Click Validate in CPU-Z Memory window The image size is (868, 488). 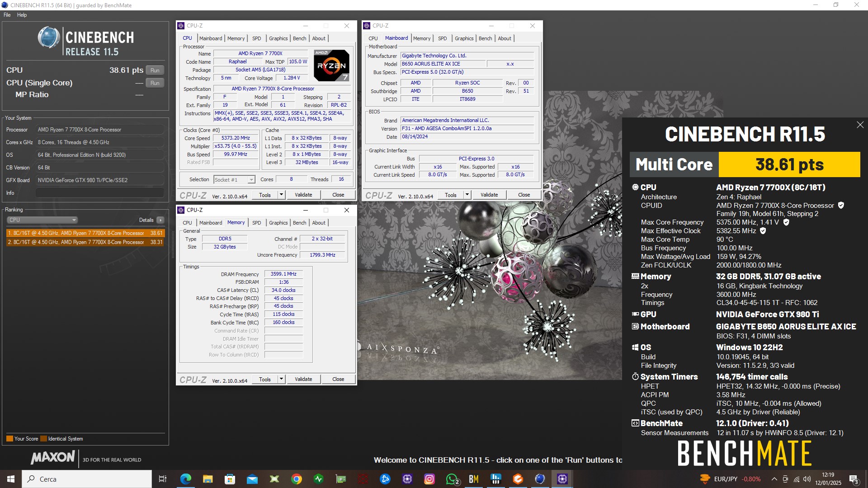pyautogui.click(x=303, y=379)
